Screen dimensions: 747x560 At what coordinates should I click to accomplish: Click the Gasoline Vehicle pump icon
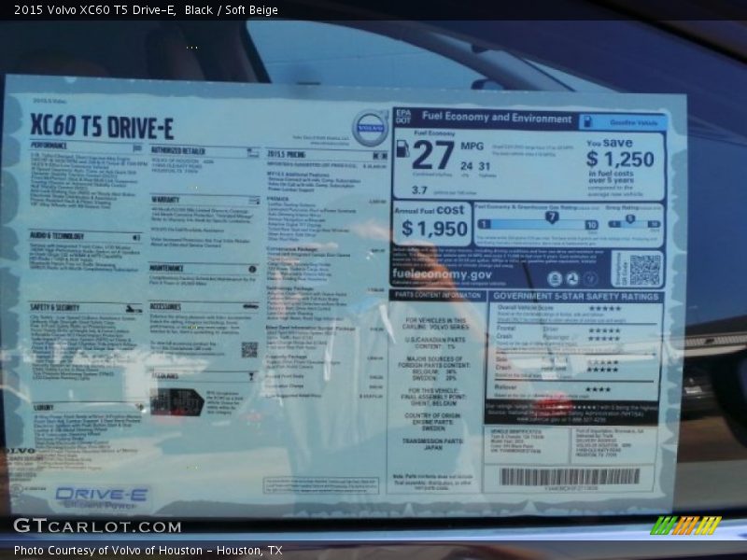coord(587,122)
